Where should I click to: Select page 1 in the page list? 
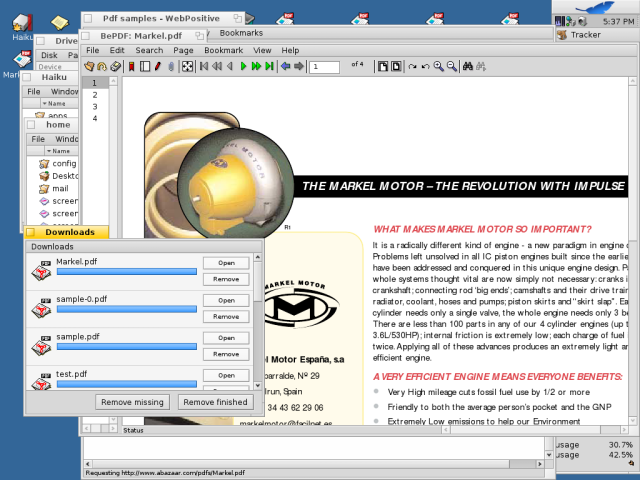96,83
